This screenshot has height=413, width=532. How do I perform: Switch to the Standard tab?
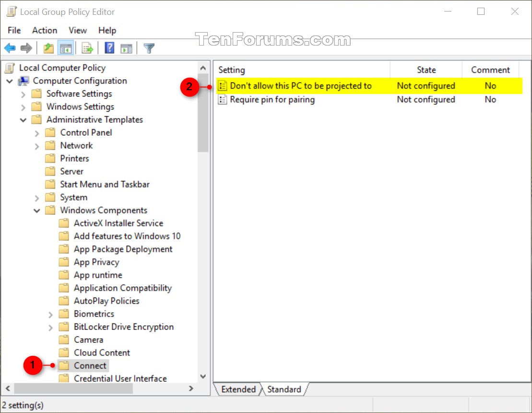pos(285,389)
